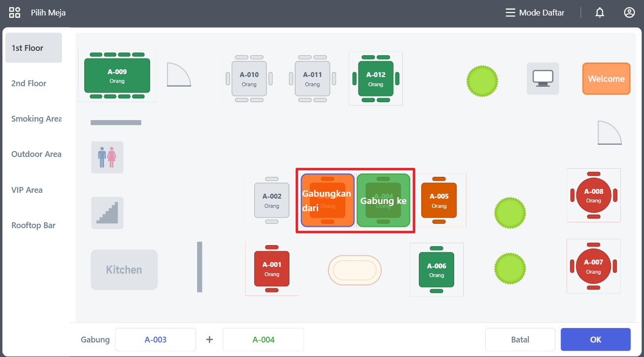The height and width of the screenshot is (357, 644).
Task: Select round red table A-008
Action: 593,195
